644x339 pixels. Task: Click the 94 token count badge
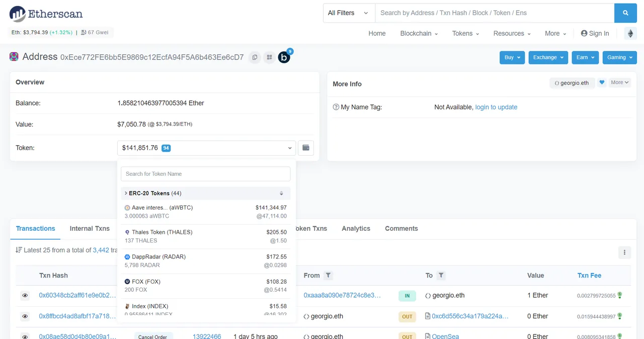click(x=166, y=148)
